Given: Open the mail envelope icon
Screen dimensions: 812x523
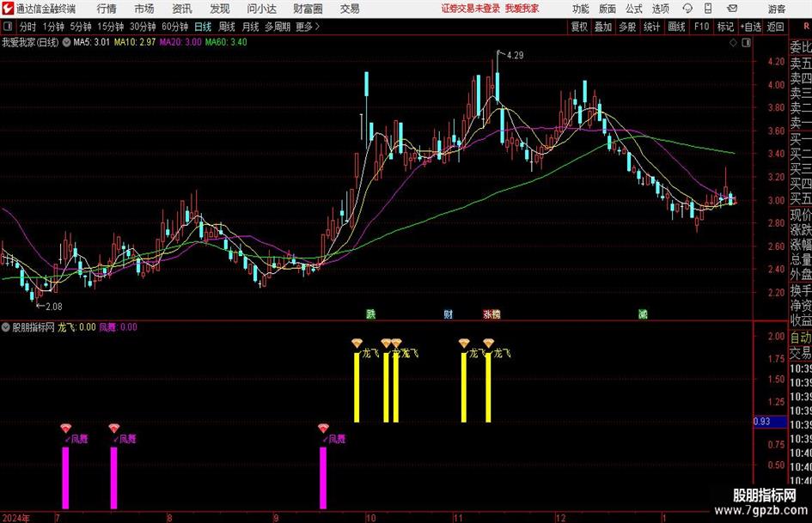Looking at the screenshot, I should tap(732, 9).
